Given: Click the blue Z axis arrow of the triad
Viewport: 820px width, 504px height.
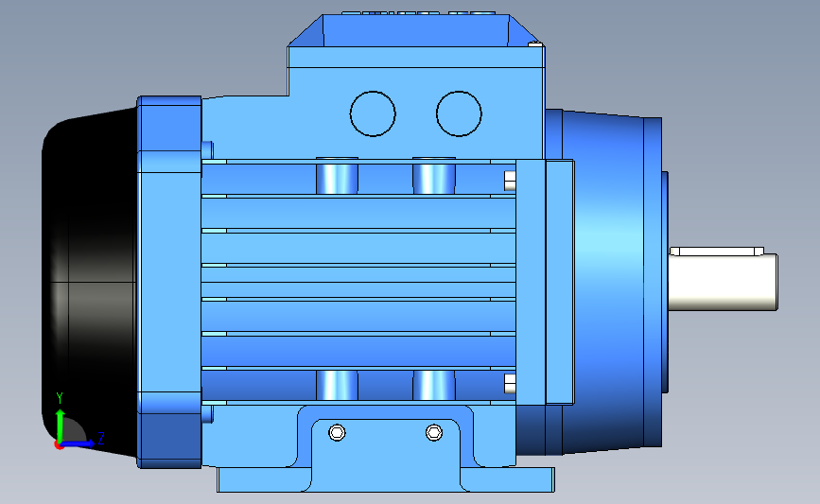Looking at the screenshot, I should (79, 443).
